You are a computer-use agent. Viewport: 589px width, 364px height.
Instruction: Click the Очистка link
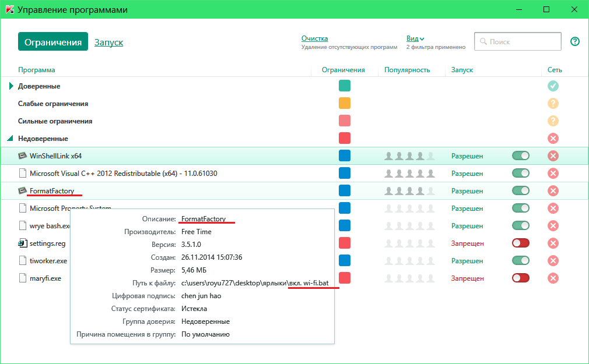pos(314,38)
